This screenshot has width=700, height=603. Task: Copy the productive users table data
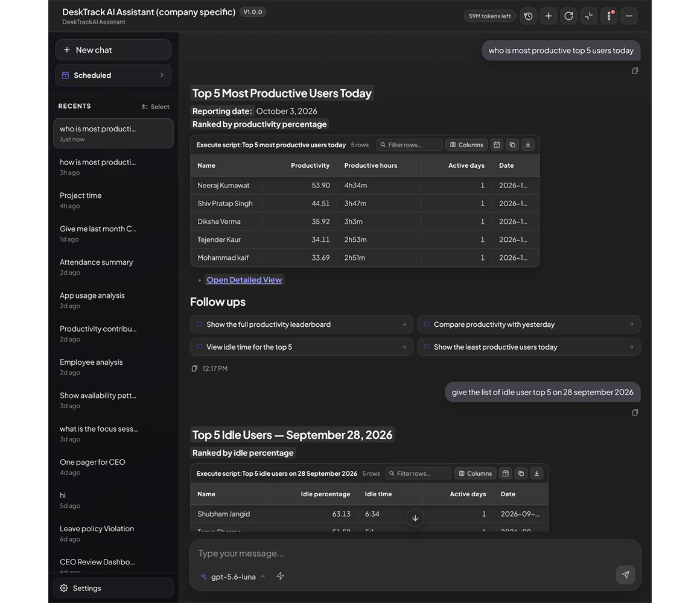click(x=512, y=145)
